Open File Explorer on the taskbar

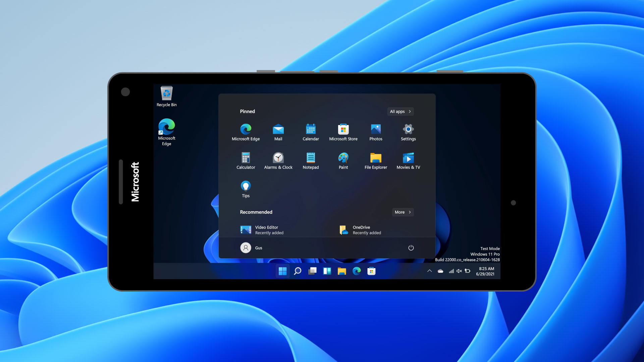(x=342, y=271)
